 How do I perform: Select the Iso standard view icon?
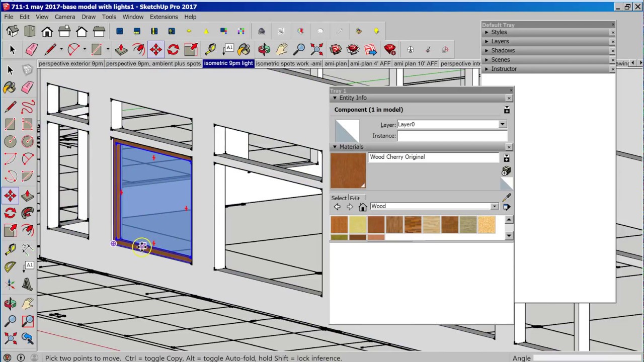coord(13,31)
